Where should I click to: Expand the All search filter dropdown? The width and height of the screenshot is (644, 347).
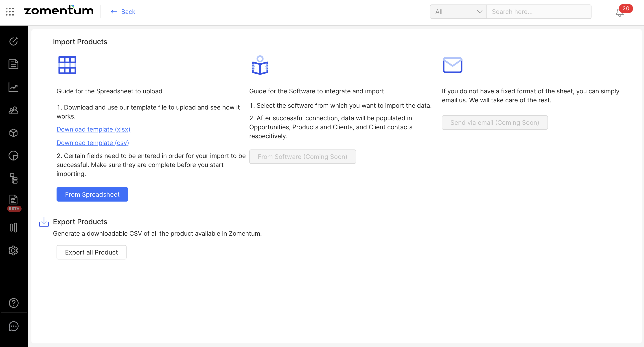pos(458,12)
